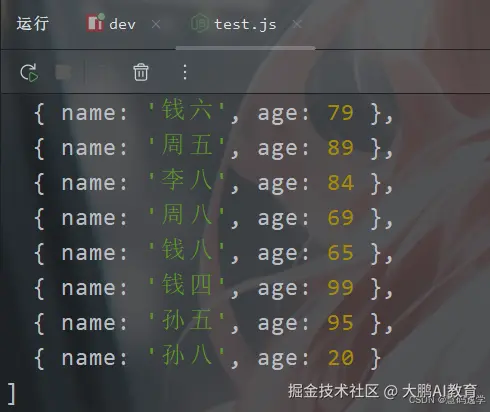Click the name value '周五'
The height and width of the screenshot is (412, 490).
pyautogui.click(x=187, y=145)
